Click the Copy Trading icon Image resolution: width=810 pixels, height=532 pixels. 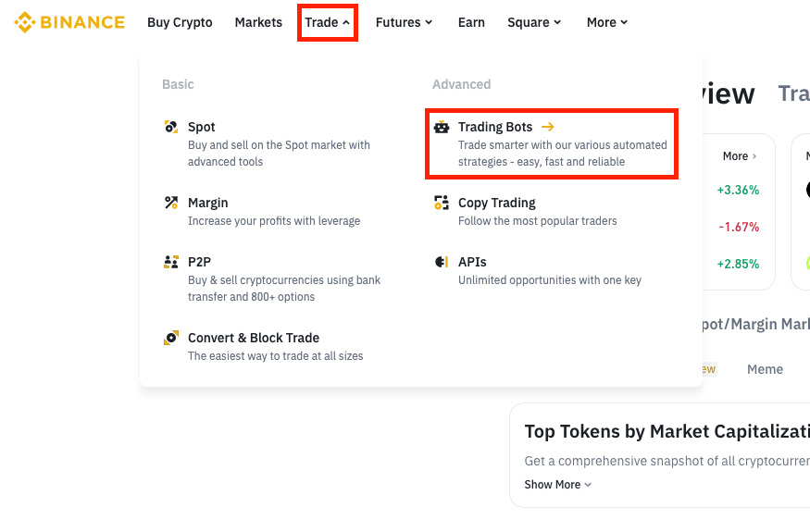click(442, 203)
